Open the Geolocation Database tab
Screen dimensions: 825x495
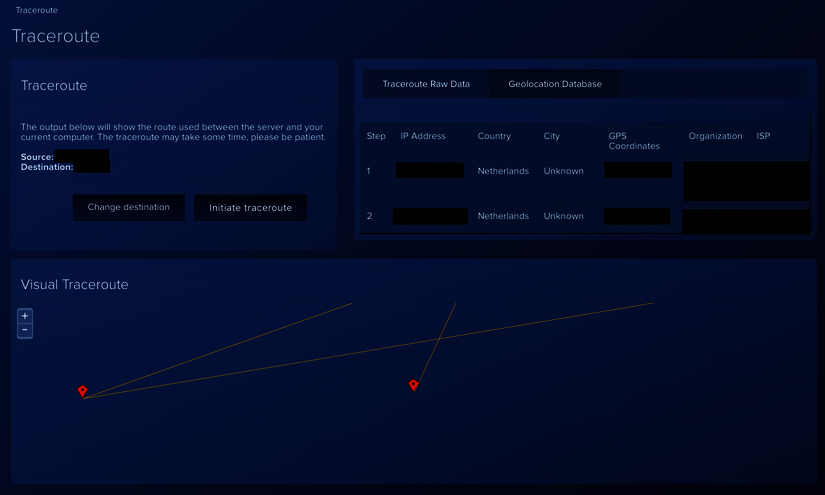point(555,84)
